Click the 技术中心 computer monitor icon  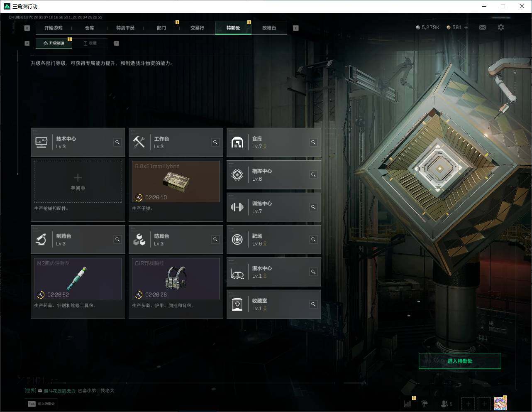(x=41, y=142)
